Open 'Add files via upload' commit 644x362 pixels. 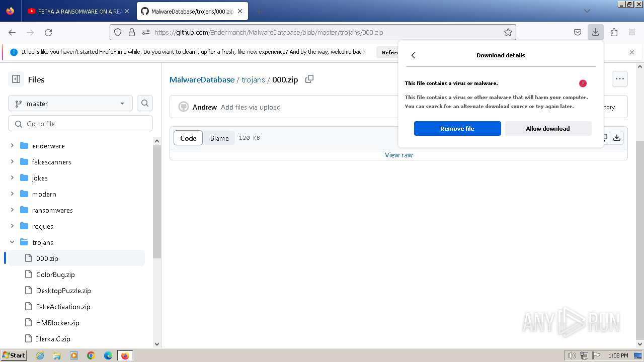click(251, 107)
